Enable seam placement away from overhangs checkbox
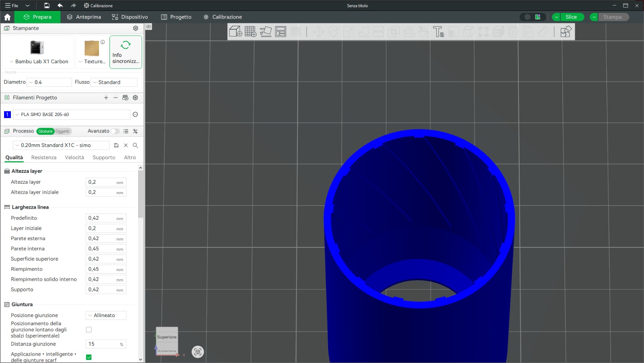Screen dimensions: 644x363 [89, 330]
